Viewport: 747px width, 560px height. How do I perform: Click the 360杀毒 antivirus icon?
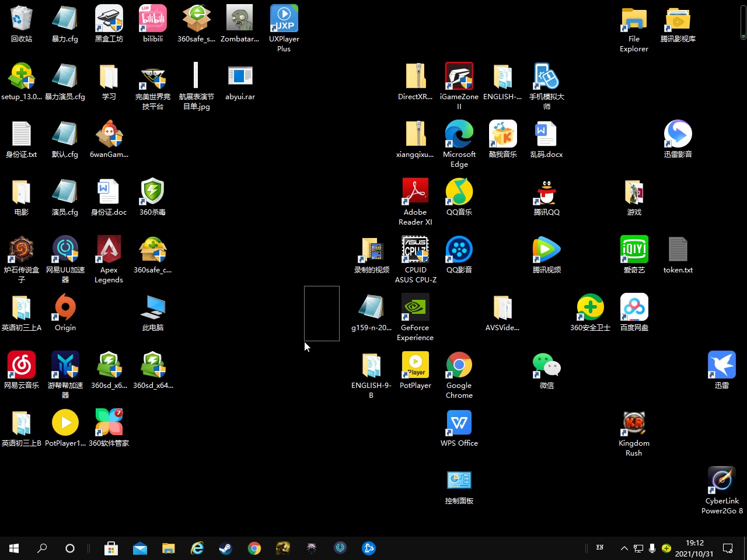pyautogui.click(x=153, y=197)
